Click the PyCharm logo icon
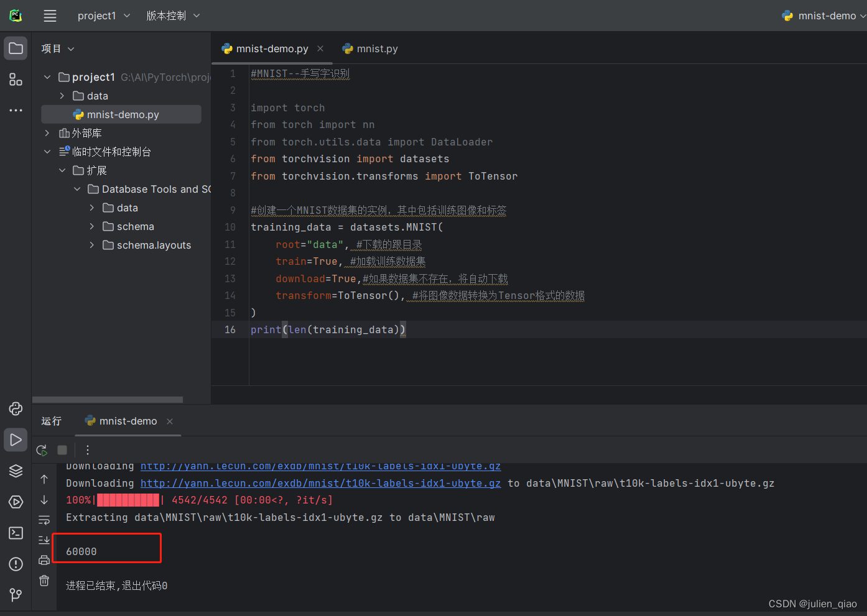 pyautogui.click(x=16, y=16)
